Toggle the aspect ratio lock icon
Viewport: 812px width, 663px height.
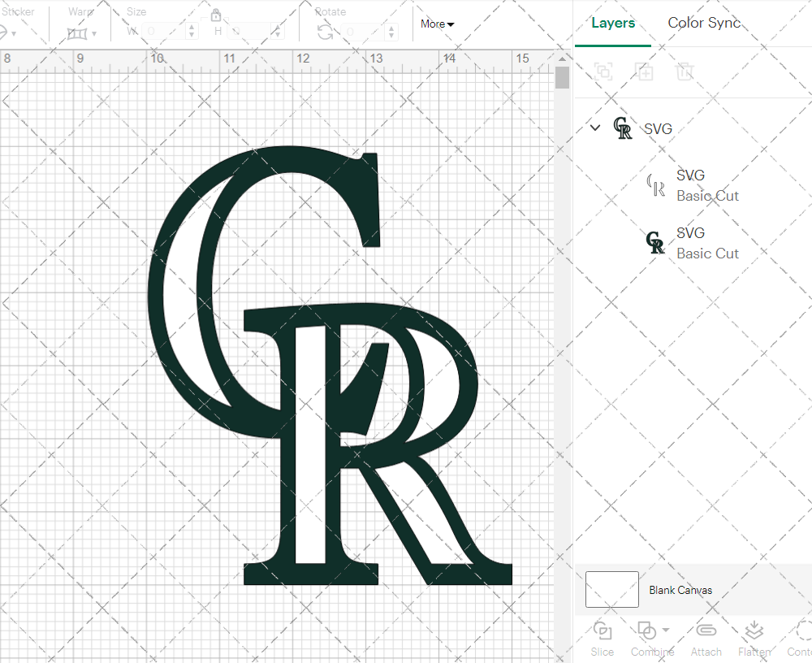coord(216,15)
